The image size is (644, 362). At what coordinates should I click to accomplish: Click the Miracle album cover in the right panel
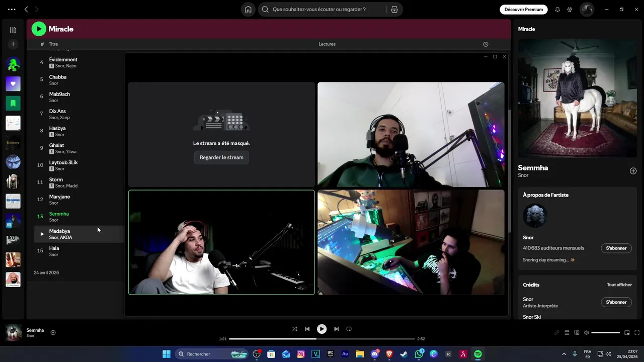click(578, 98)
